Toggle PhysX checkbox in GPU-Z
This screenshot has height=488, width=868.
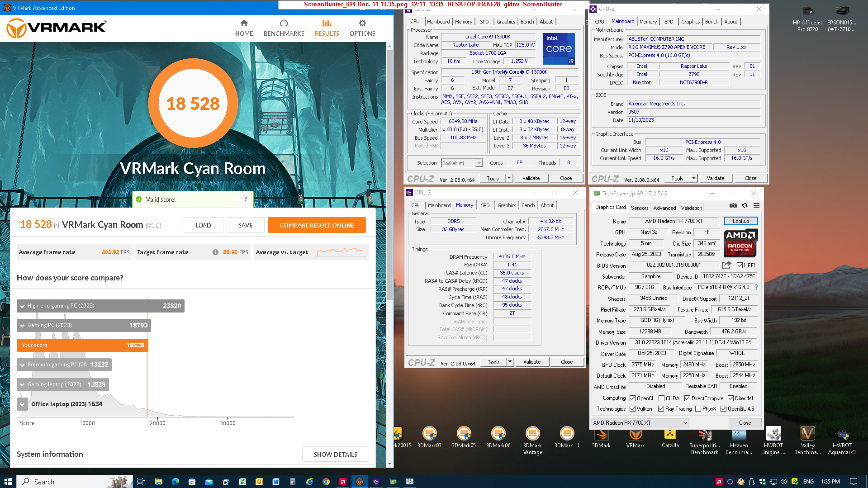pos(698,408)
